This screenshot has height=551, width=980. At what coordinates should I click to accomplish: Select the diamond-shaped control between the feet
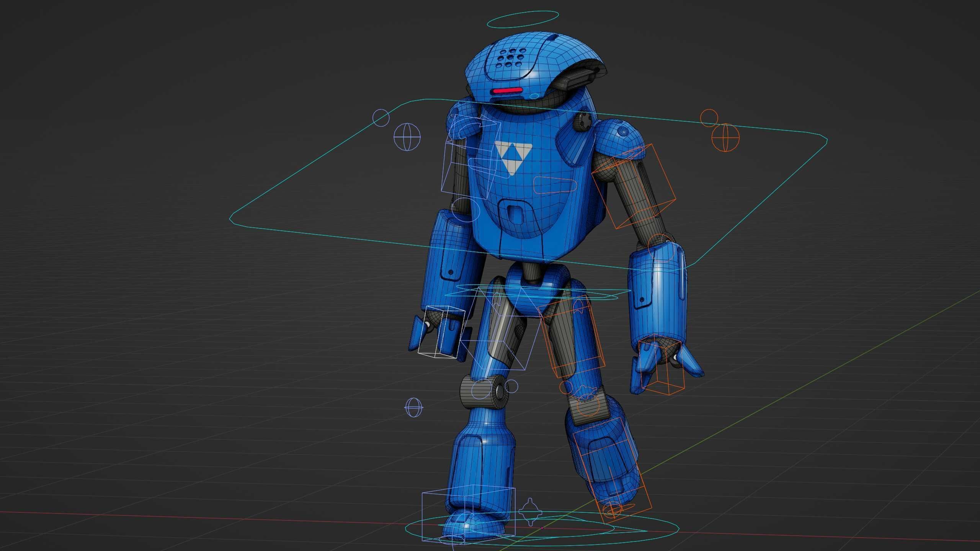click(x=530, y=512)
